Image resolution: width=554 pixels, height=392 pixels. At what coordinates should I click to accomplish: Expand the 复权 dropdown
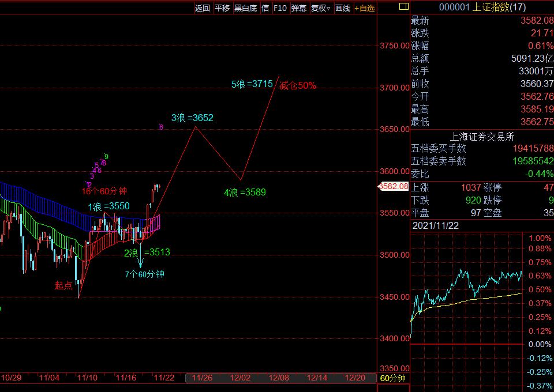tap(320, 8)
